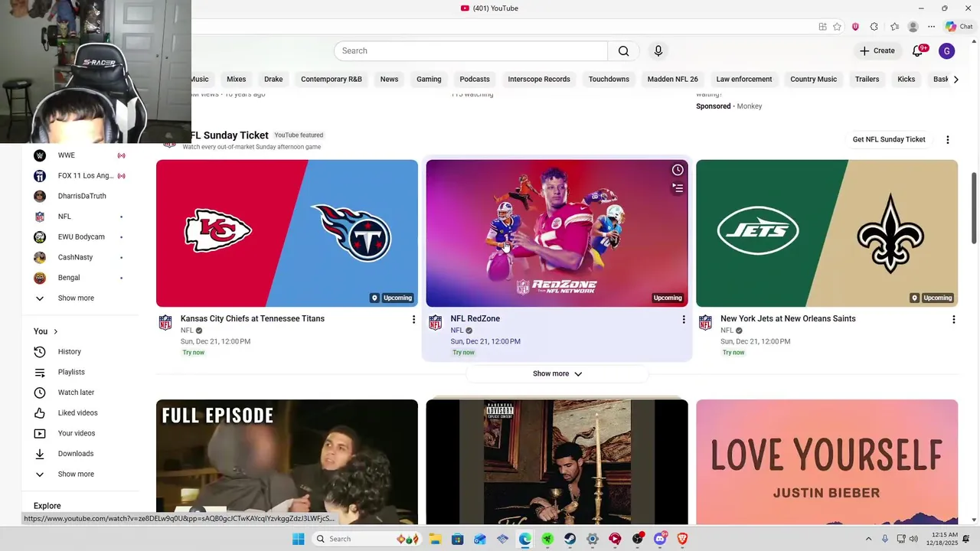
Task: Open the Copilot Chat button
Action: [x=959, y=27]
